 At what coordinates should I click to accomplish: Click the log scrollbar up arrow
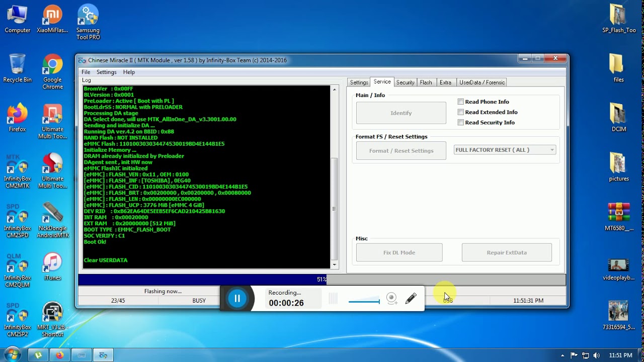pyautogui.click(x=334, y=89)
